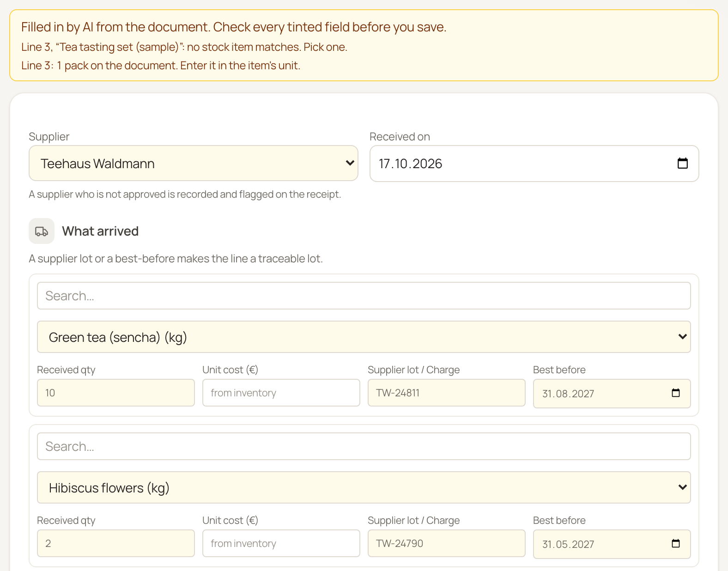Image resolution: width=728 pixels, height=571 pixels.
Task: Click the '1 pack on the document' warning
Action: 161,66
